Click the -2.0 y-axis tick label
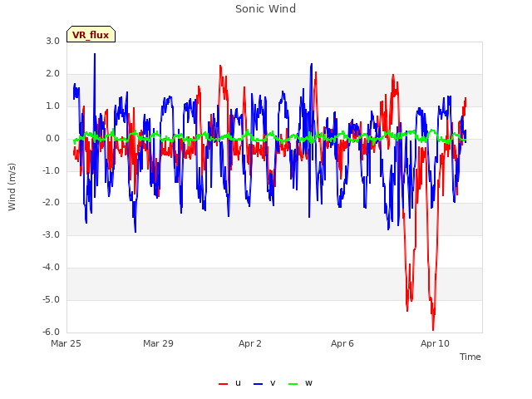Screen dimensions: 532x399 click(x=52, y=203)
